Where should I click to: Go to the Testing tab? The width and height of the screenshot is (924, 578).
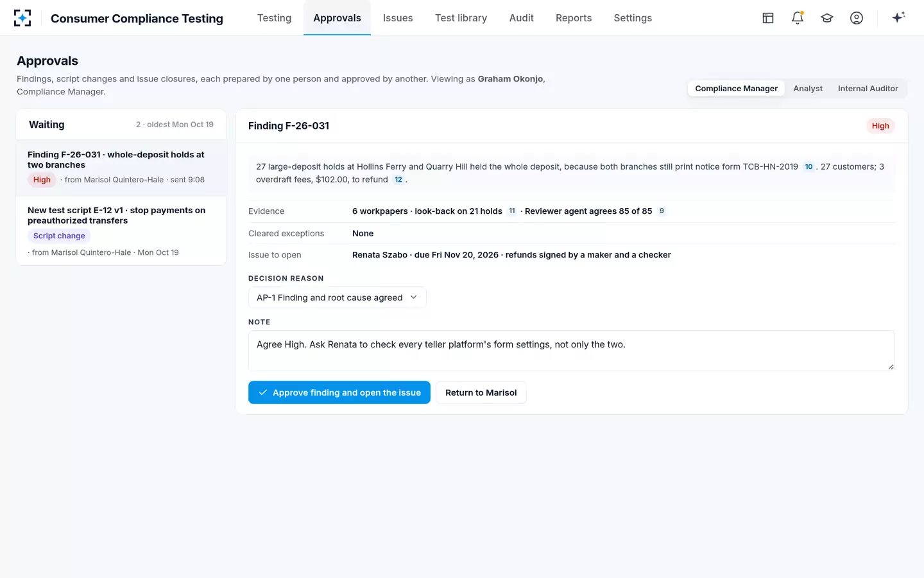(274, 18)
